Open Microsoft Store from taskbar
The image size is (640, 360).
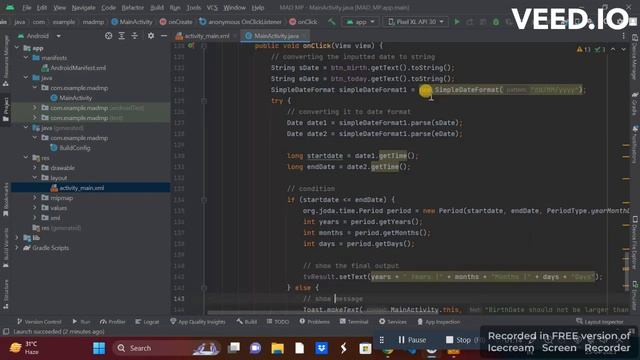pos(365,348)
